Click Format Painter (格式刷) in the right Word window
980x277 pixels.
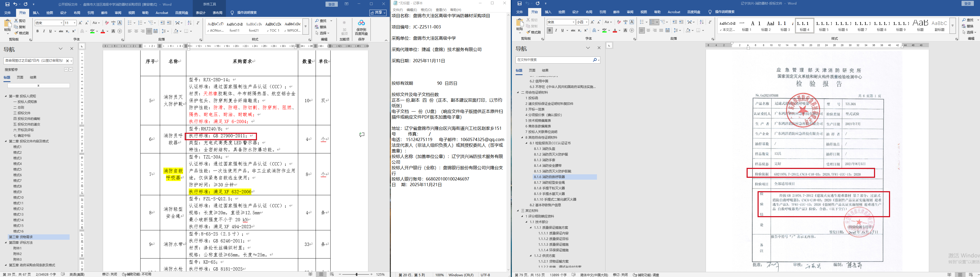[x=533, y=32]
